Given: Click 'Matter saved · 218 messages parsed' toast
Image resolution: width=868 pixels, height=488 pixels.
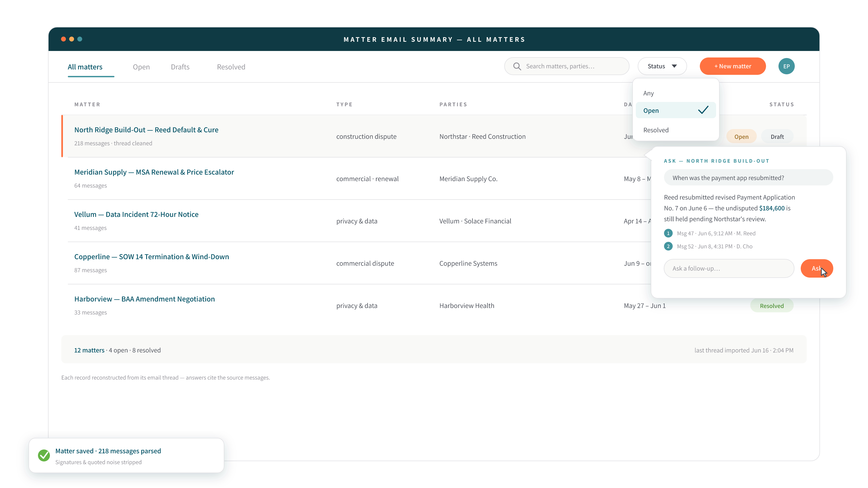Looking at the screenshot, I should click(108, 451).
